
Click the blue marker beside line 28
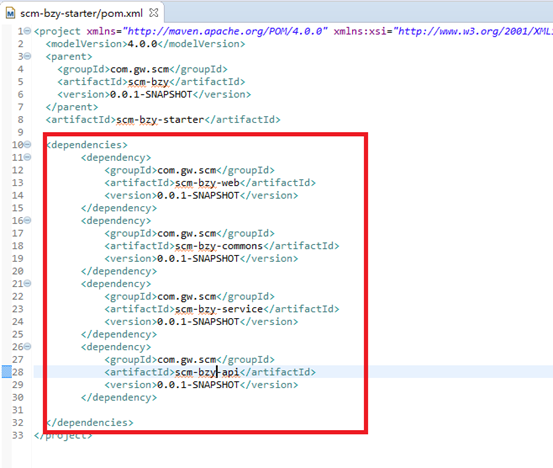[x=6, y=372]
